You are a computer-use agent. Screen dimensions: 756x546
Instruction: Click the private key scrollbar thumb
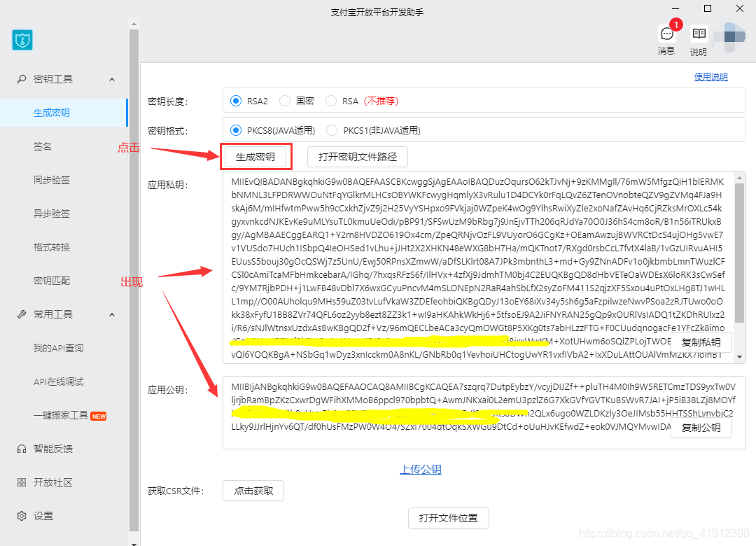coord(740,253)
